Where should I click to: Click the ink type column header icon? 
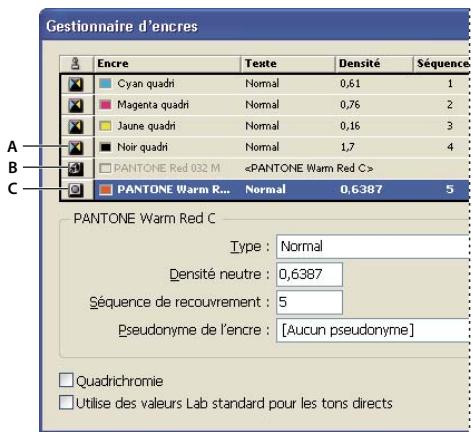76,64
